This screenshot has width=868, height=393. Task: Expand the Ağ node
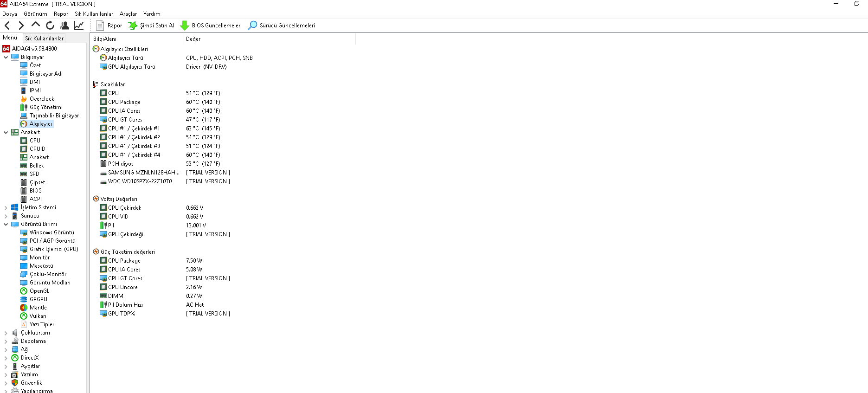(6, 350)
